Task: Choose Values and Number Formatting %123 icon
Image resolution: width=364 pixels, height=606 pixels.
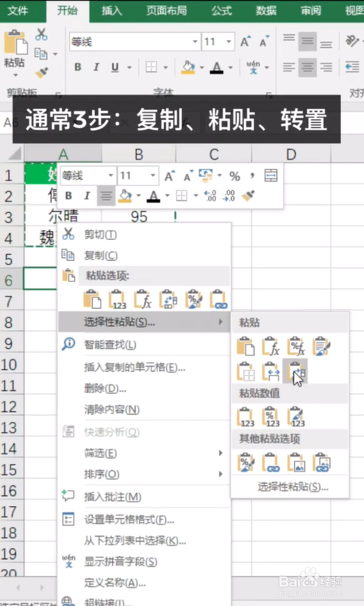Action: pos(271,417)
